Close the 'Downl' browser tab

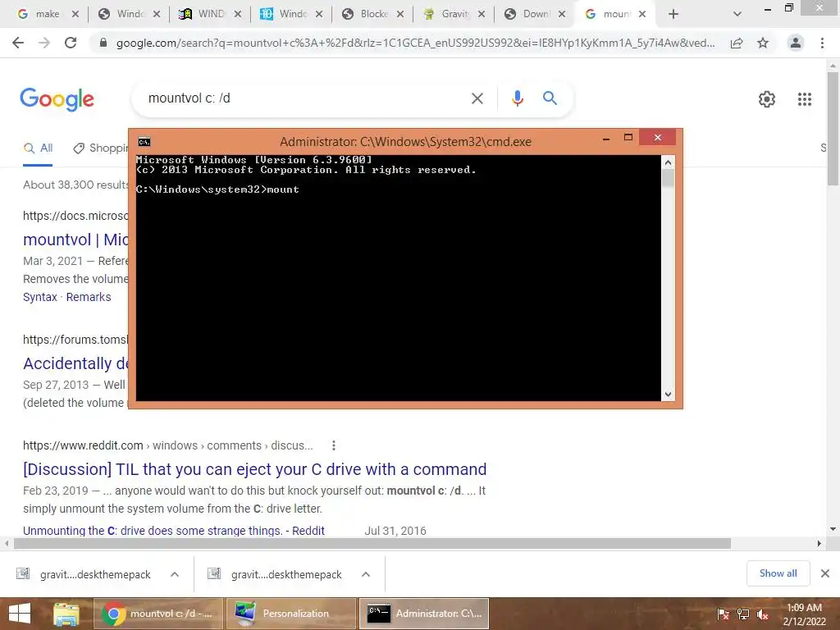tap(561, 15)
